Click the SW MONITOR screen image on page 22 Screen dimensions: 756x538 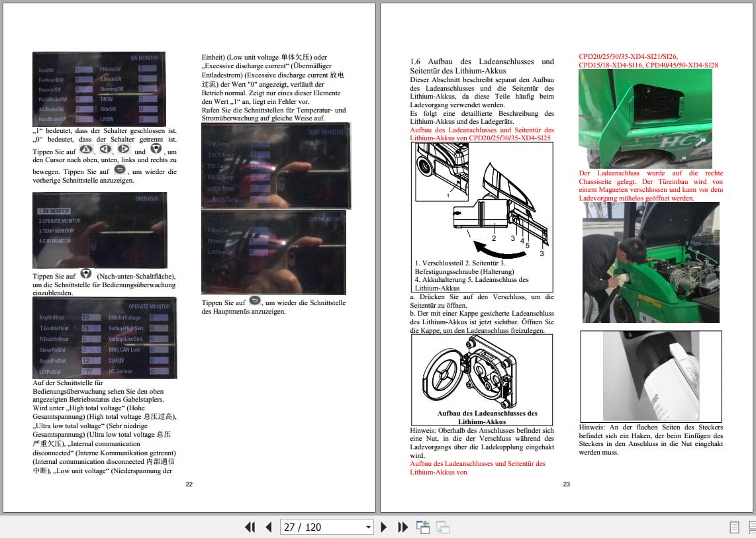[x=99, y=89]
